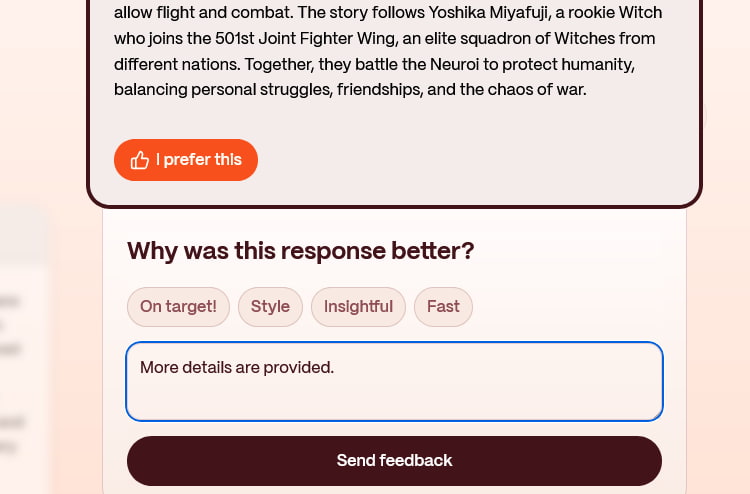Image resolution: width=750 pixels, height=494 pixels.
Task: Toggle the 'Fast' feedback chip
Action: click(443, 307)
